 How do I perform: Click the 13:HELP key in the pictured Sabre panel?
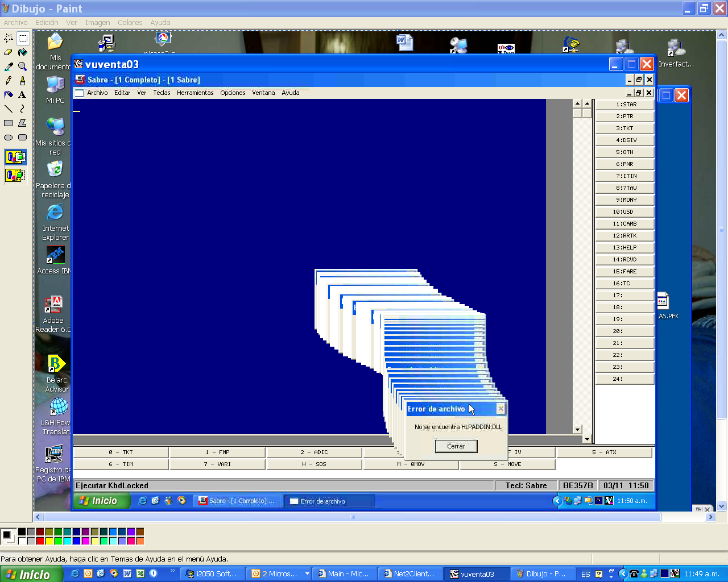click(624, 248)
